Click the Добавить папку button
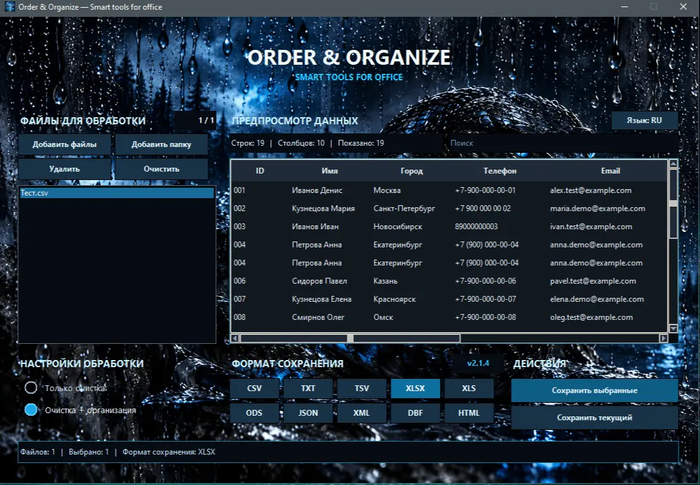The image size is (700, 485). pos(161,144)
